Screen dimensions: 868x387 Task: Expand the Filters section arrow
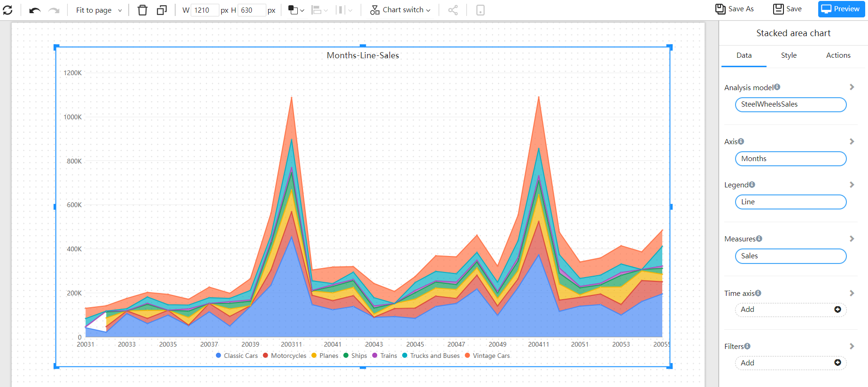(852, 346)
